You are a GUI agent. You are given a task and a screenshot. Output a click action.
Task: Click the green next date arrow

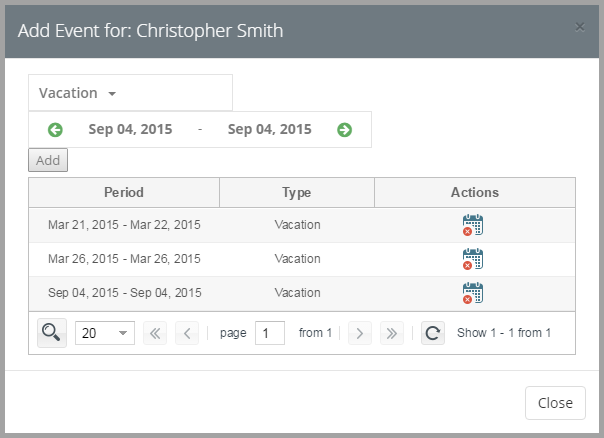344,130
